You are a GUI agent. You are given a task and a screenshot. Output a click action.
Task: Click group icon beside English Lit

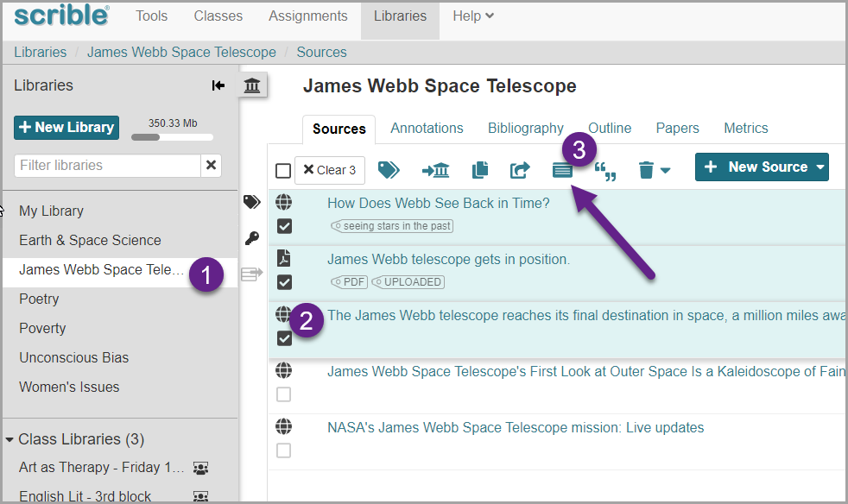pyautogui.click(x=200, y=496)
